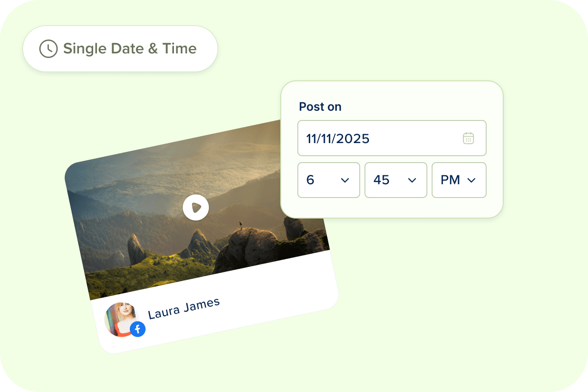Open the PM period dropdown

click(x=459, y=180)
